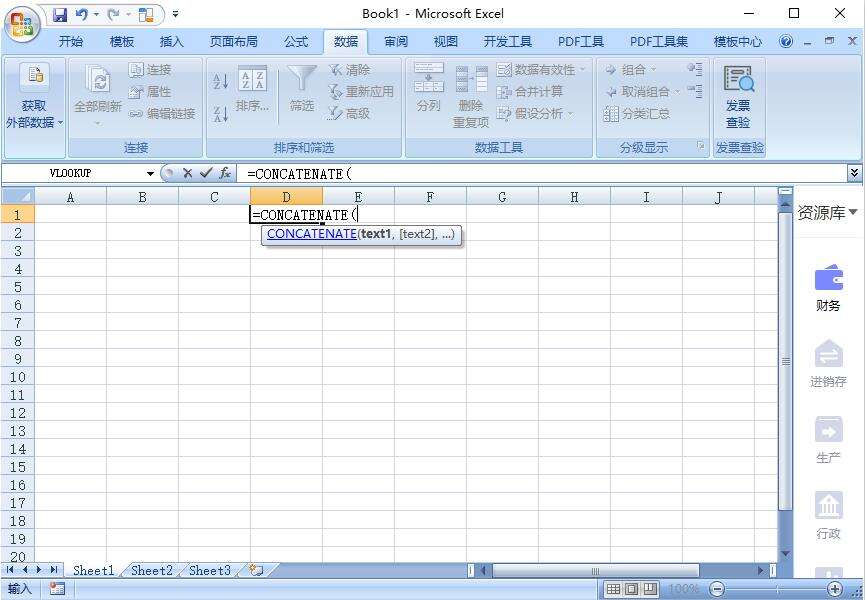Expand the 资源库 dropdown arrow
The width and height of the screenshot is (865, 600).
click(853, 212)
